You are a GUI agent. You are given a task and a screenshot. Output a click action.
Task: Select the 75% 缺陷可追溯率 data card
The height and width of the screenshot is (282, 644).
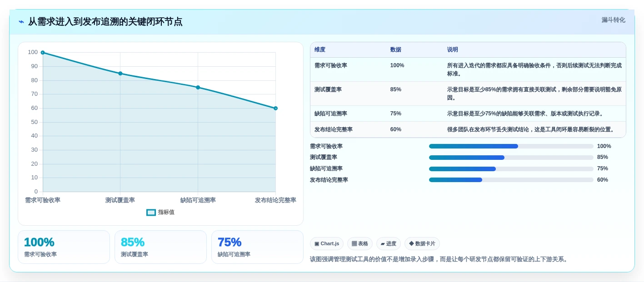pyautogui.click(x=257, y=247)
